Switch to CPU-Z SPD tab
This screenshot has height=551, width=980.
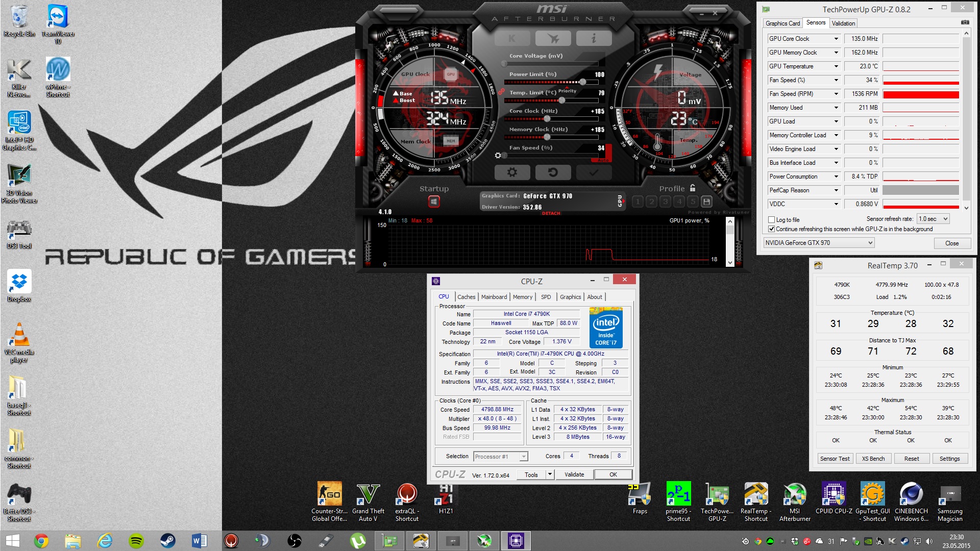pos(546,297)
